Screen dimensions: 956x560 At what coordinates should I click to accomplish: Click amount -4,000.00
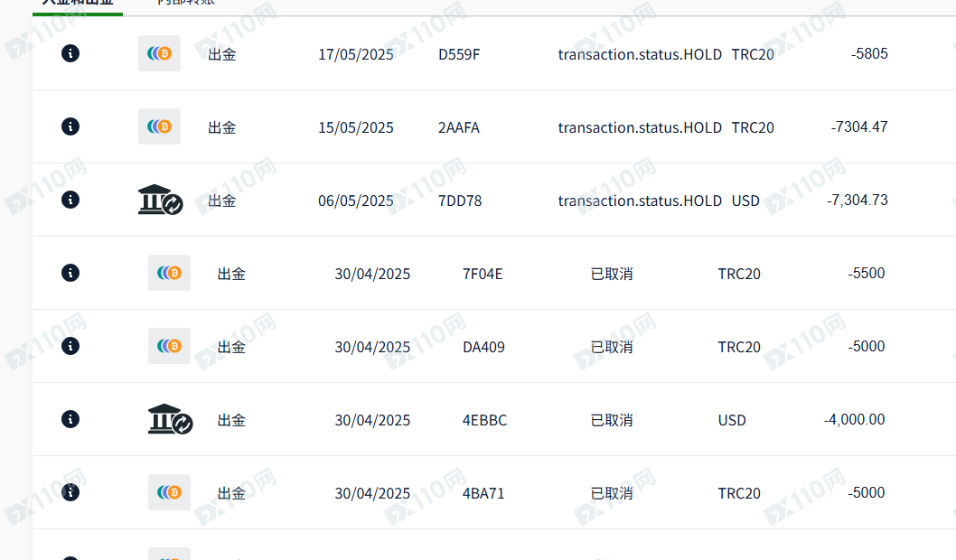854,419
